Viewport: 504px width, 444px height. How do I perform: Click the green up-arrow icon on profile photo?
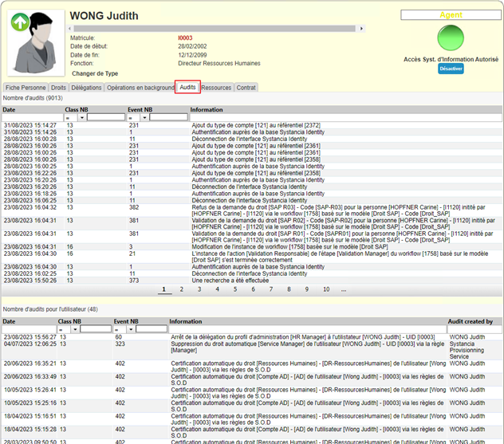point(18,23)
